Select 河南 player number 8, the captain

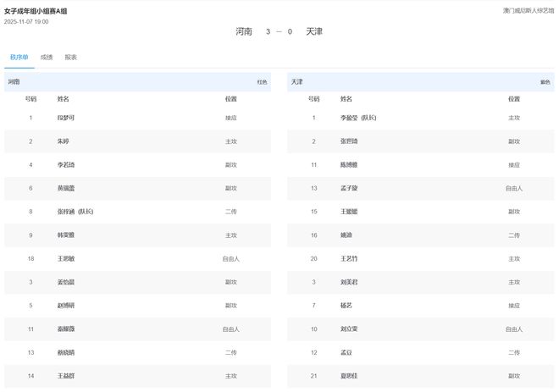tap(75, 211)
